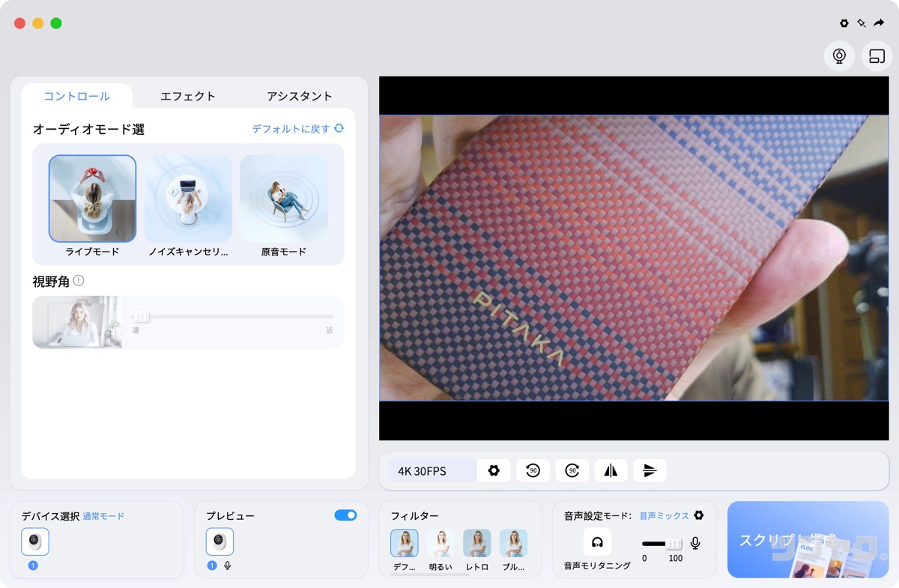This screenshot has width=899, height=588.
Task: Click the camera video preview
Action: 634,258
